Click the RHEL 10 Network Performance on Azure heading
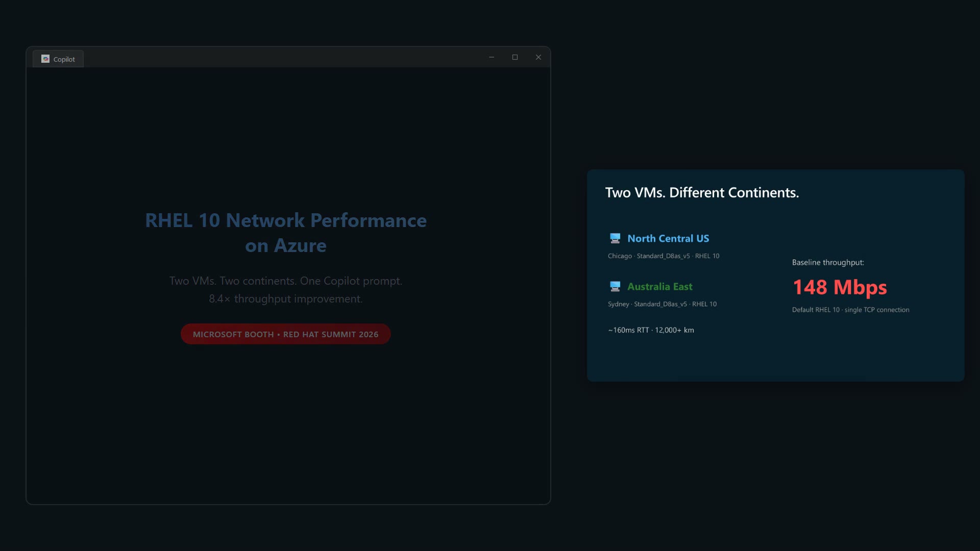The width and height of the screenshot is (980, 551). click(286, 233)
